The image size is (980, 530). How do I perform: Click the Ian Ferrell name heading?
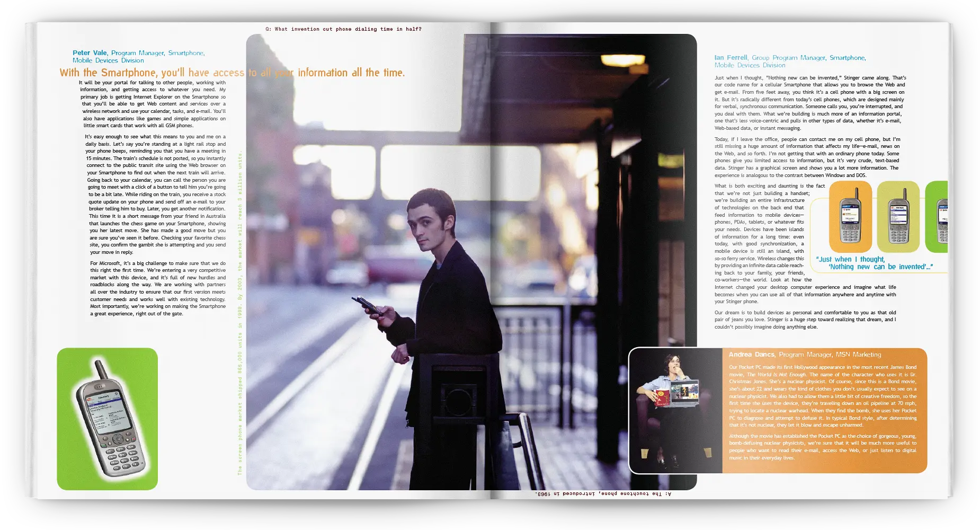point(730,58)
